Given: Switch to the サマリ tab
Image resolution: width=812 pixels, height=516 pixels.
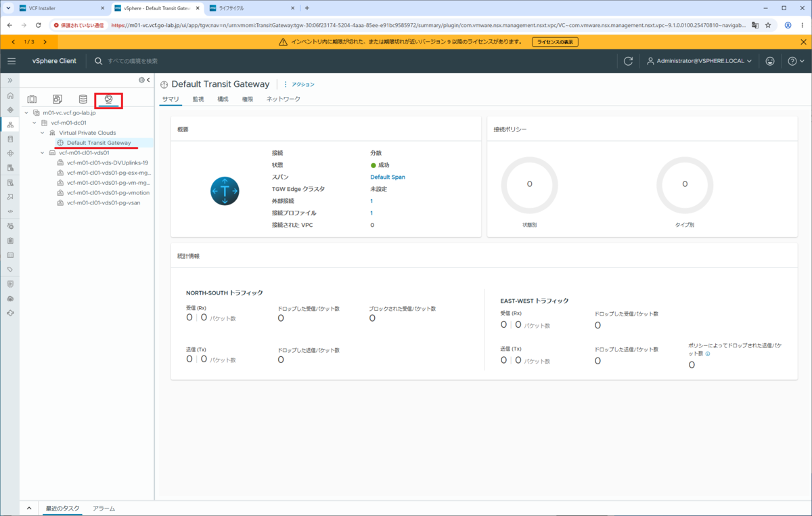Looking at the screenshot, I should [x=171, y=99].
